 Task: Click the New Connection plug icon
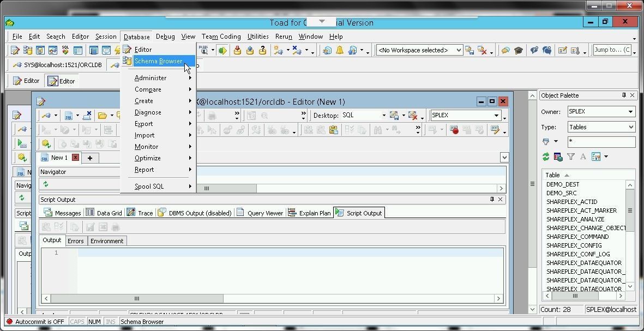[x=279, y=50]
